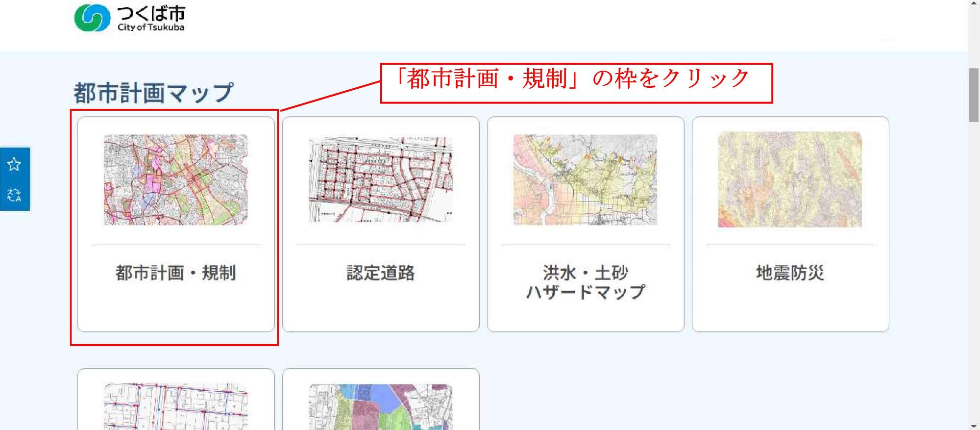Click the つくば市 City of Tsukuba text
The height and width of the screenshot is (430, 980).
(151, 19)
